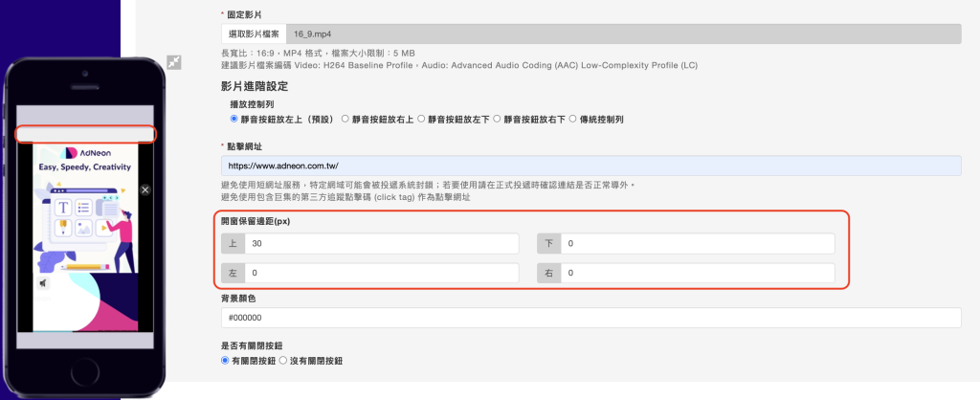Choose 靜音按鈕放左下 radio option

pyautogui.click(x=422, y=120)
